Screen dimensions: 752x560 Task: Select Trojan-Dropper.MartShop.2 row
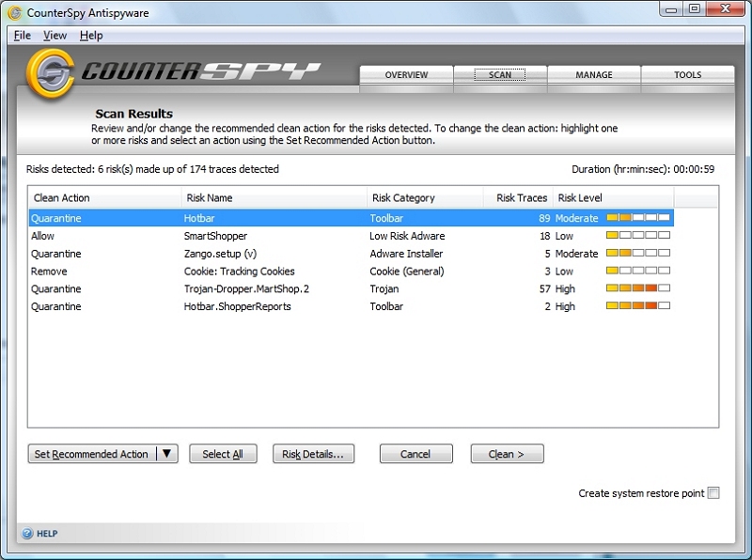click(351, 288)
